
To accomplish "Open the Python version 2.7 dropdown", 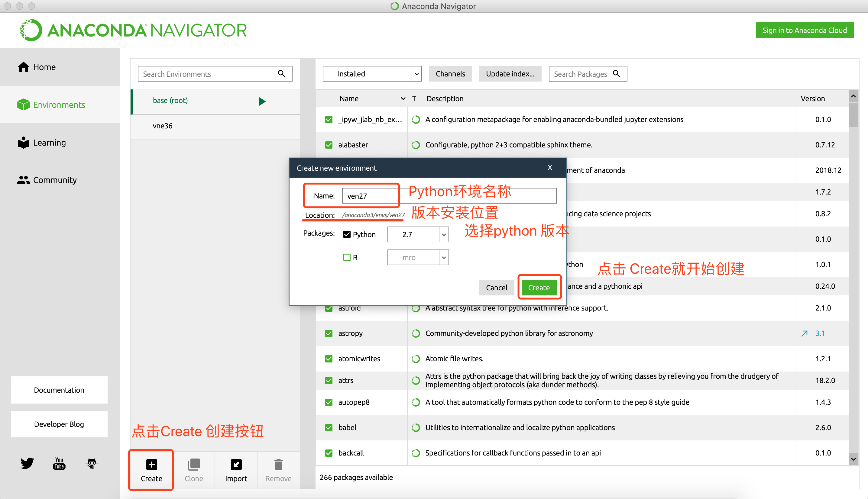I will (444, 234).
